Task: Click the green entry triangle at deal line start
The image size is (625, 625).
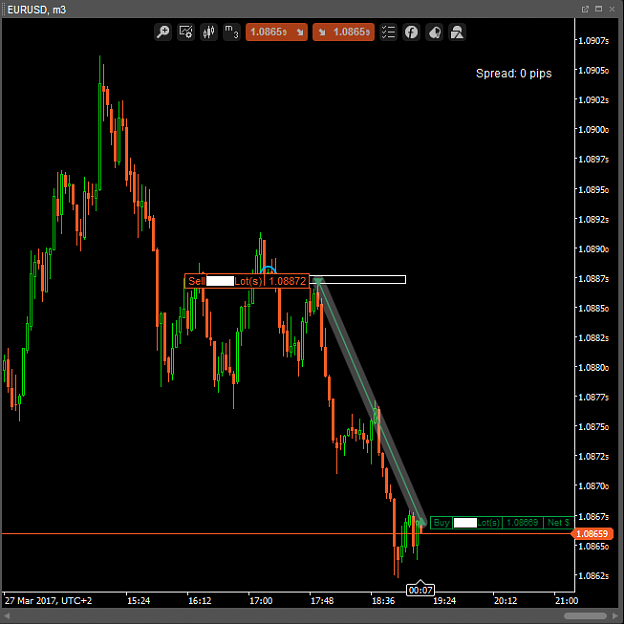Action: point(318,282)
